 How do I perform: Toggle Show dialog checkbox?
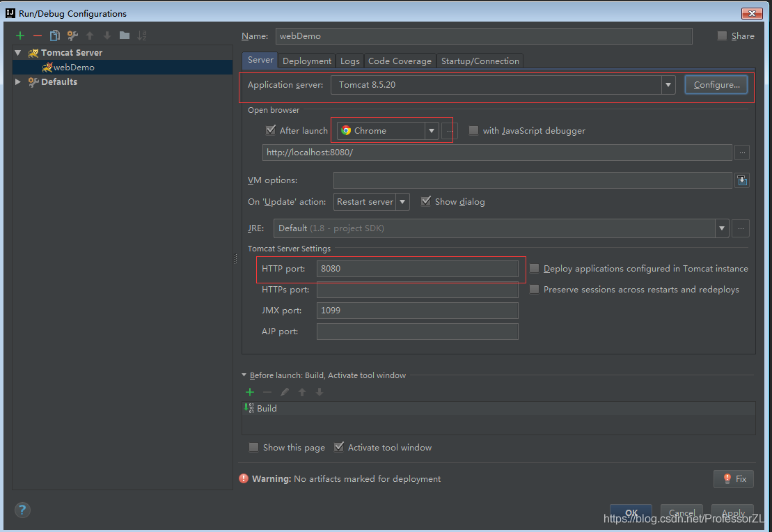point(426,201)
